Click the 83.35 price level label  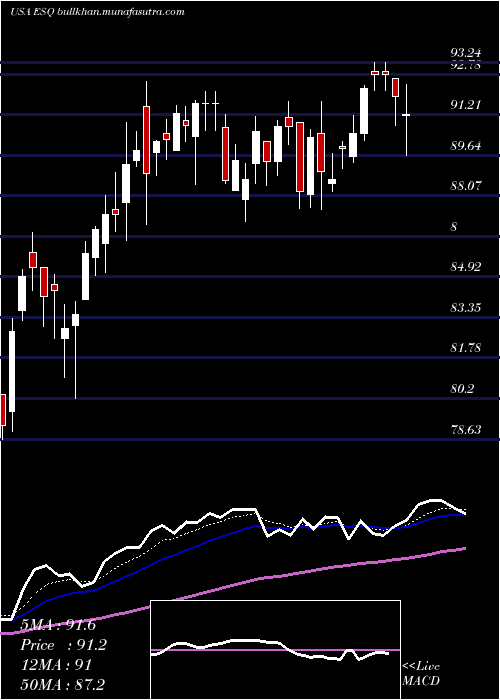(x=466, y=308)
